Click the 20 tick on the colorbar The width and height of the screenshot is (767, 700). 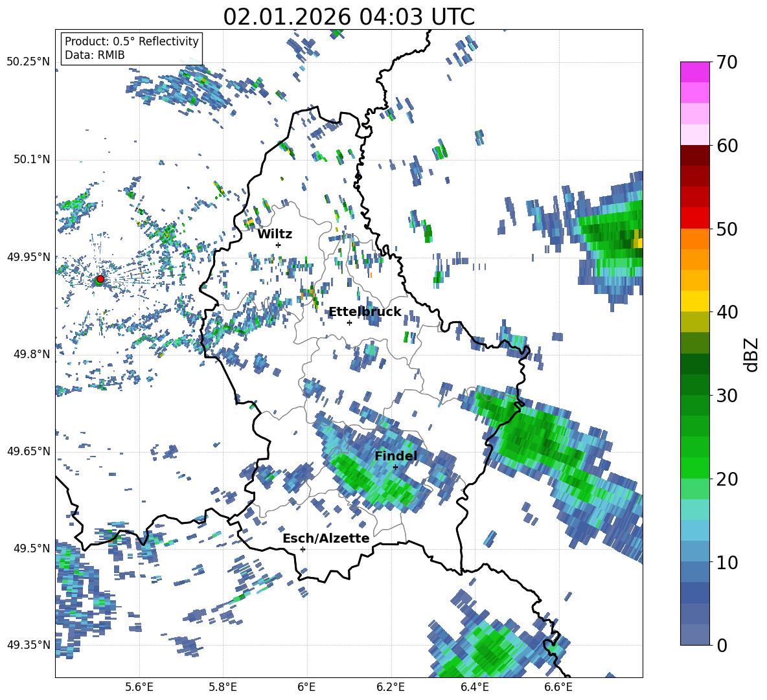point(726,479)
